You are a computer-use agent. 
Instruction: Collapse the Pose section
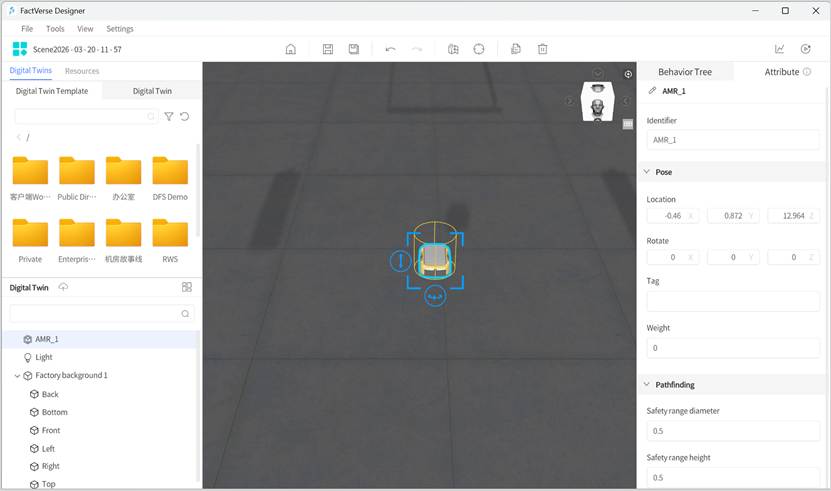[x=647, y=172]
